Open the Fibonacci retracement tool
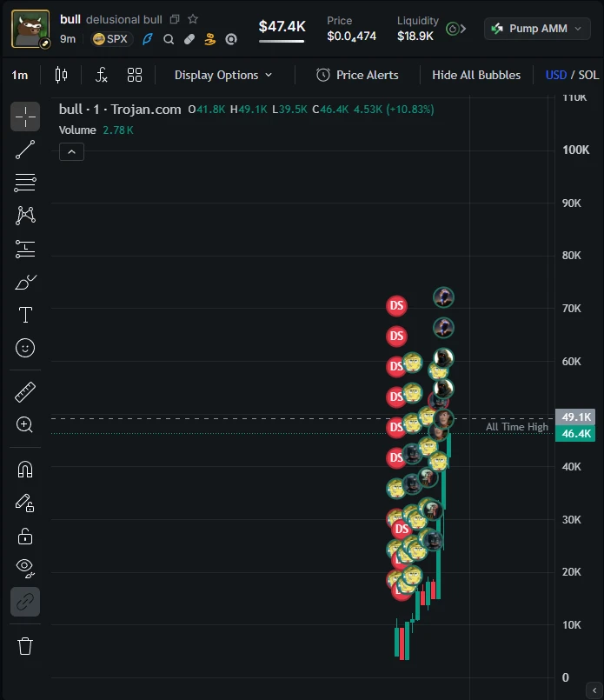This screenshot has width=604, height=700. 25,183
